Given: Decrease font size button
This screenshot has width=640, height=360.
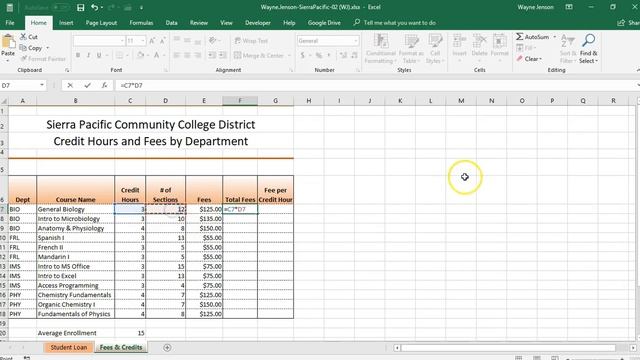Looking at the screenshot, I should (162, 41).
